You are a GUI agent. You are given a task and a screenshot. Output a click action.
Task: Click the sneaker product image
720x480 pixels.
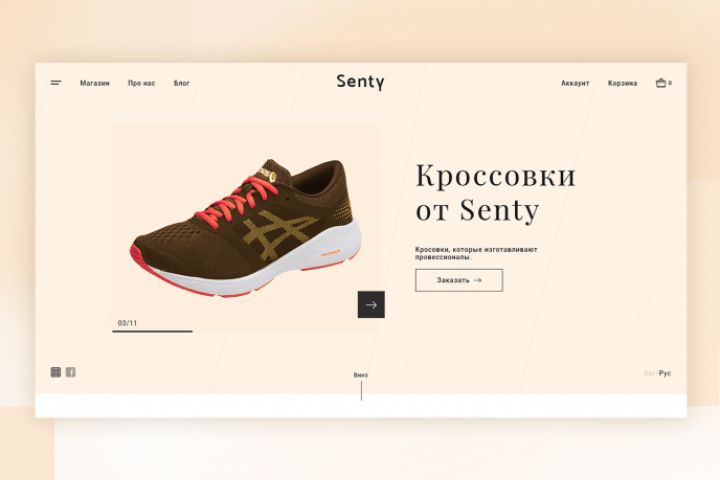(246, 228)
